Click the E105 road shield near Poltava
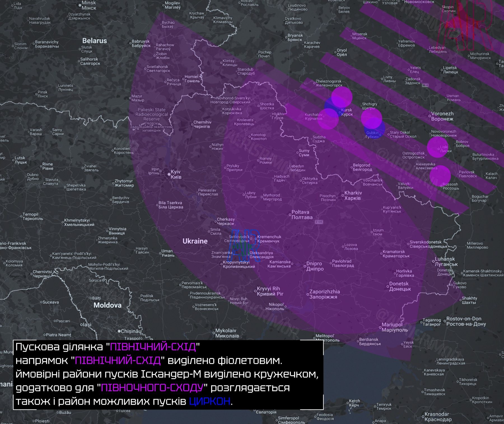Screen dimensions: 504x424 tap(319, 222)
